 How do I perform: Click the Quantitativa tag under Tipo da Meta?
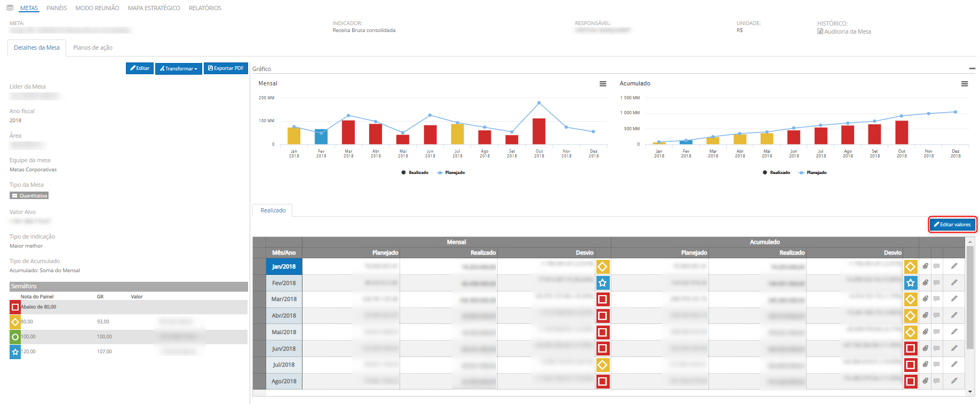(x=29, y=196)
